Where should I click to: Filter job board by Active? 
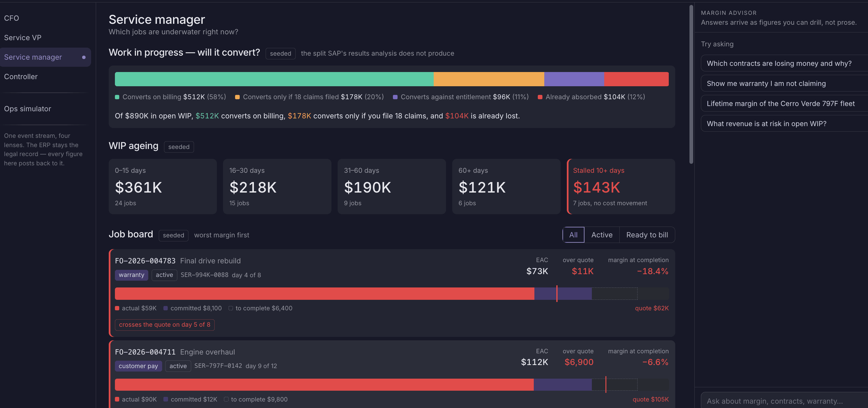[x=601, y=235]
